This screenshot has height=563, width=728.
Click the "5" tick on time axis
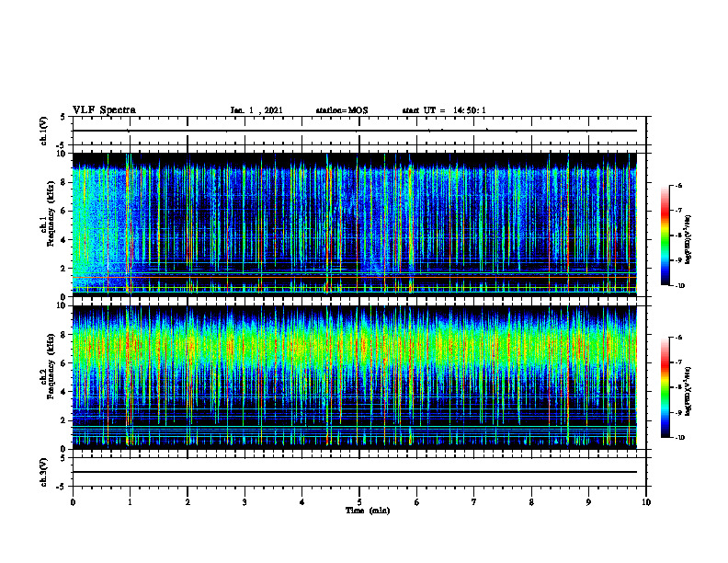[x=359, y=502]
